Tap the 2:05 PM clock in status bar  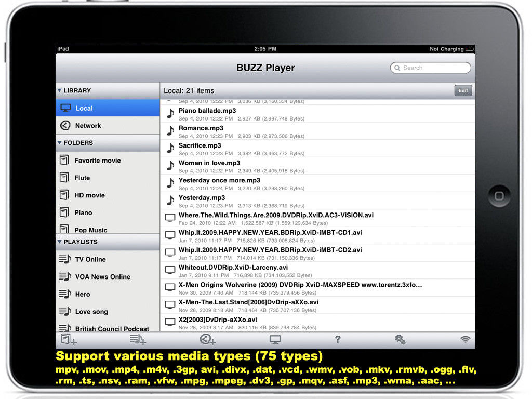(265, 49)
